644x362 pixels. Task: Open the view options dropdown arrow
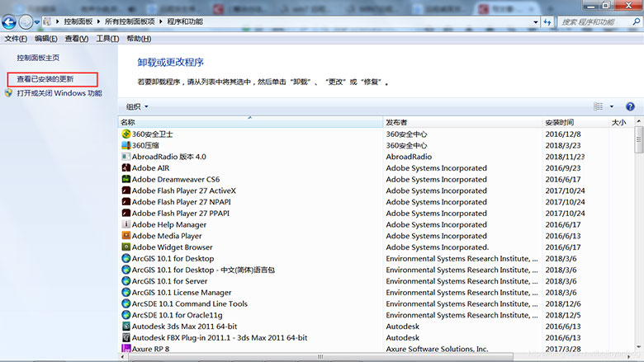tap(612, 106)
